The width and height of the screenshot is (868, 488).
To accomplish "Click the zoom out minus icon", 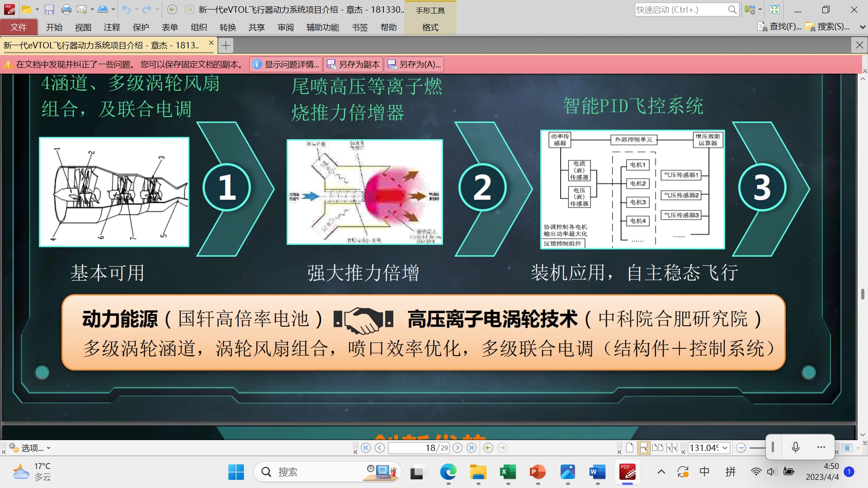I will click(741, 448).
